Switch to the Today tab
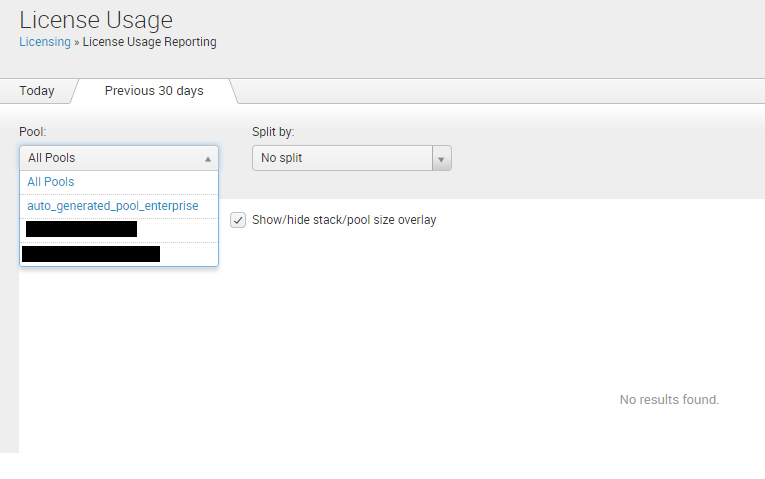Viewport: 765px width, 479px height. tap(37, 91)
